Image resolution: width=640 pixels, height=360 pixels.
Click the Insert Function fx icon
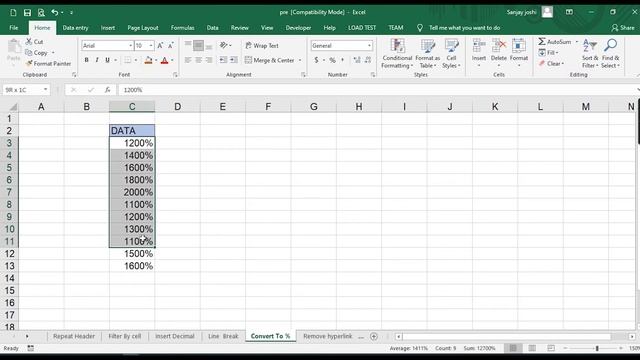point(107,90)
